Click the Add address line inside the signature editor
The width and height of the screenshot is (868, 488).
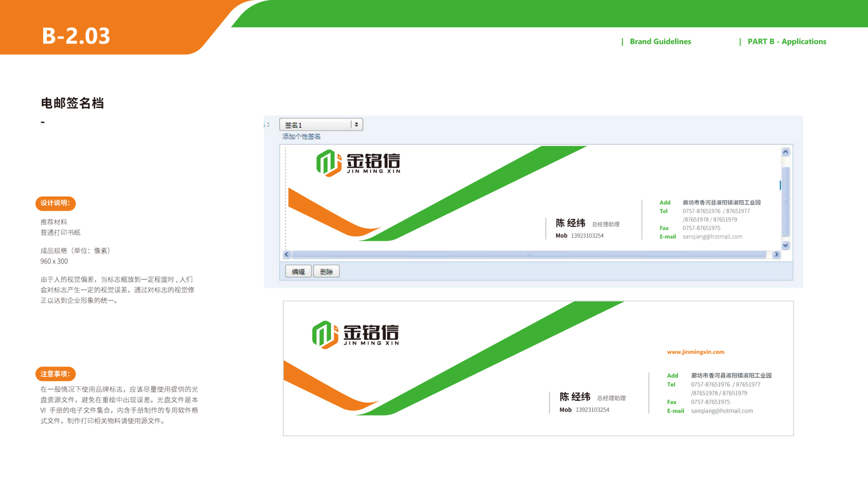(x=710, y=203)
